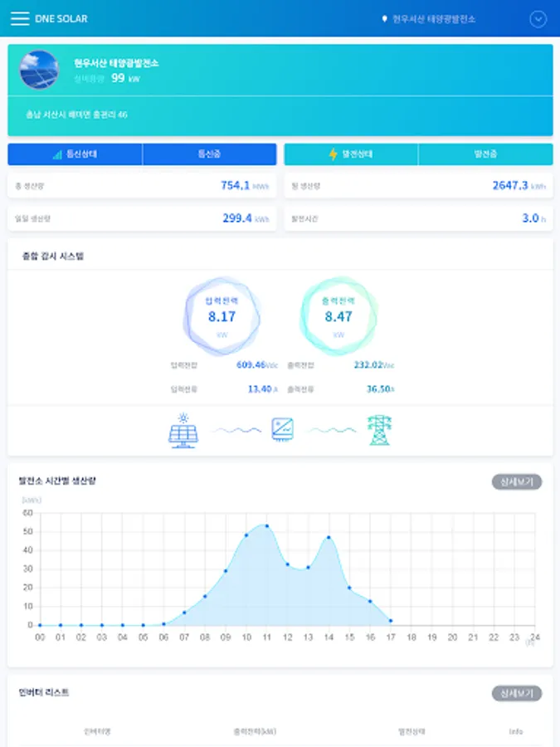Click chart data point at hour 11

(x=266, y=526)
